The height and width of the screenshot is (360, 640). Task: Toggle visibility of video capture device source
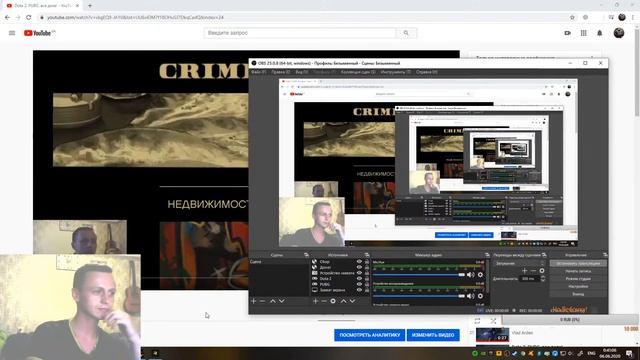(x=359, y=273)
